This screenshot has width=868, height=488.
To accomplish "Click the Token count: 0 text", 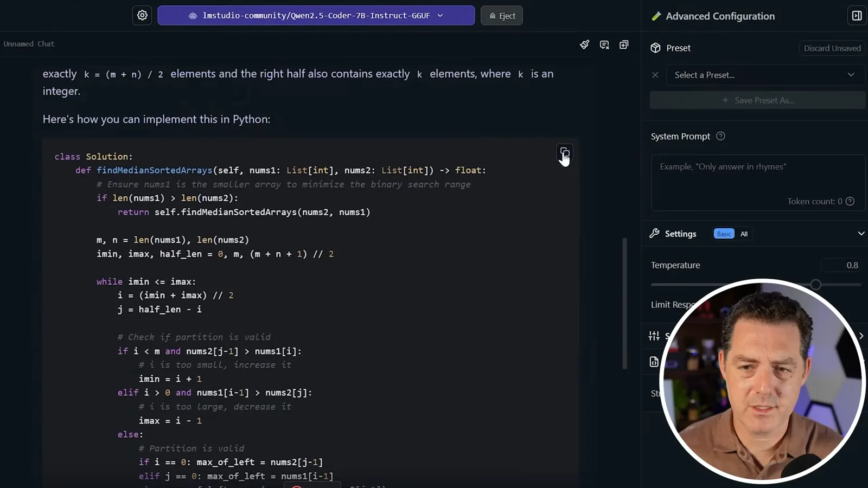I will pyautogui.click(x=814, y=201).
